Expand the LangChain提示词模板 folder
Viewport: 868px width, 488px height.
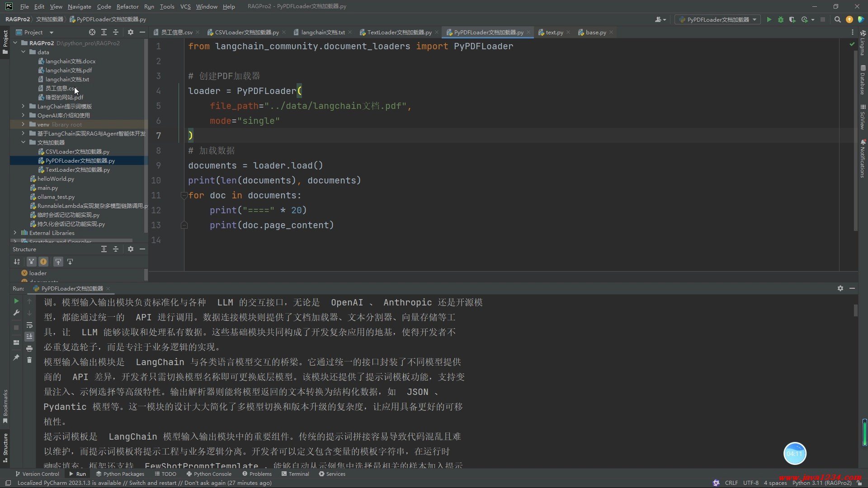coord(23,106)
